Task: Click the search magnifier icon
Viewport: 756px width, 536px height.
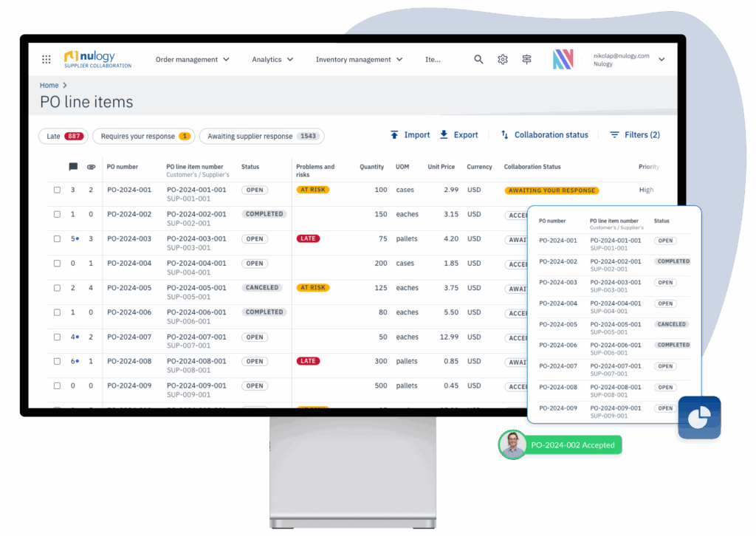Action: 478,60
